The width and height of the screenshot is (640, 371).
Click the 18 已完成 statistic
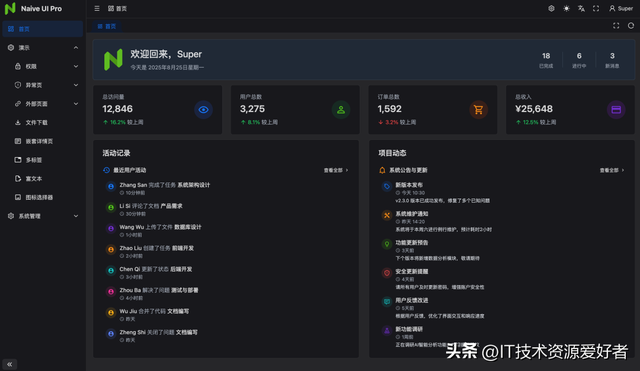546,60
